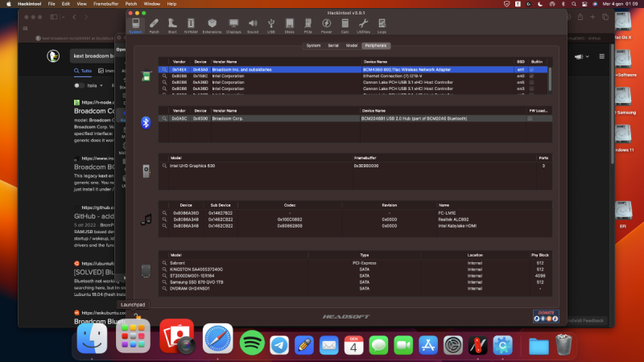The image size is (644, 362).
Task: Click the Framebuffer value 0x3E980000
Action: 366,166
